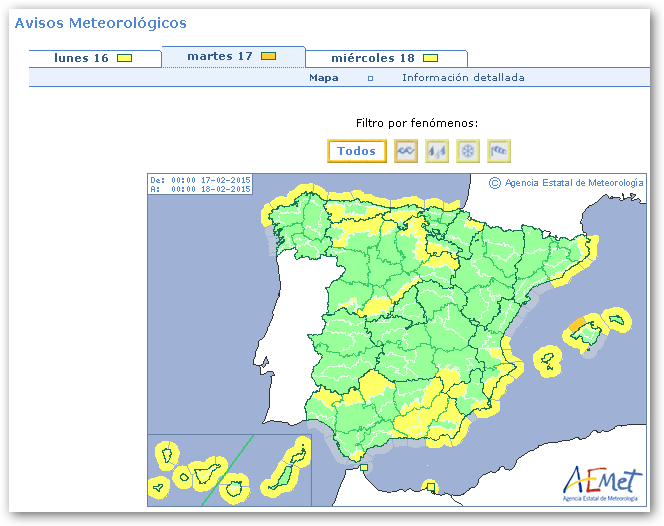Filter warnings by snow phenomenon icon
The width and height of the screenshot is (664, 526).
tap(468, 151)
